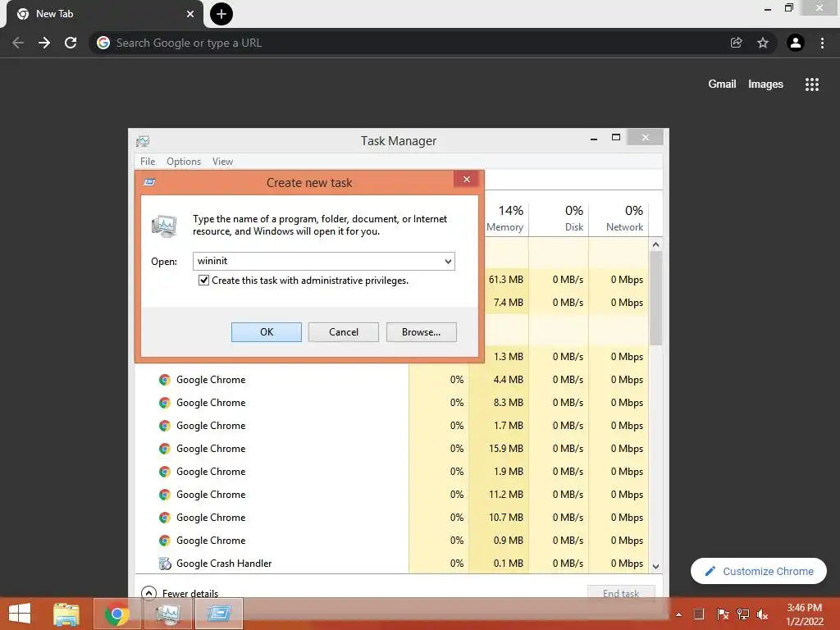Open Action Center flag icon
This screenshot has height=630, width=840.
[722, 614]
